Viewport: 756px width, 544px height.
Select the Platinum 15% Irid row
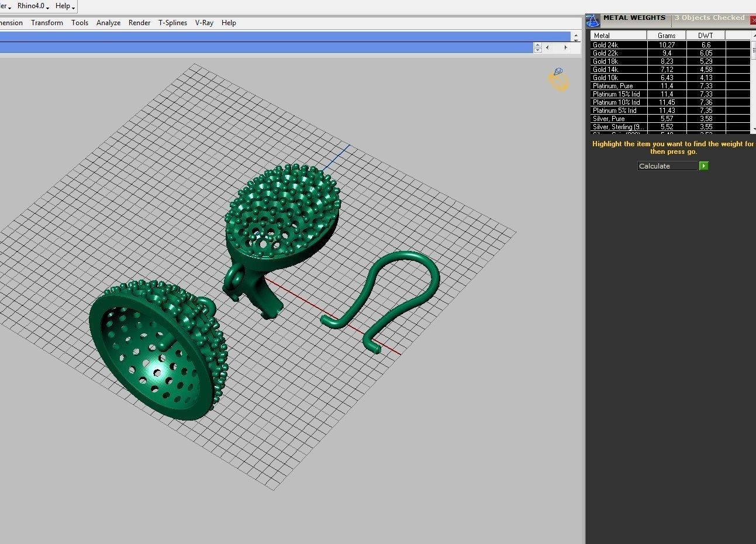670,94
